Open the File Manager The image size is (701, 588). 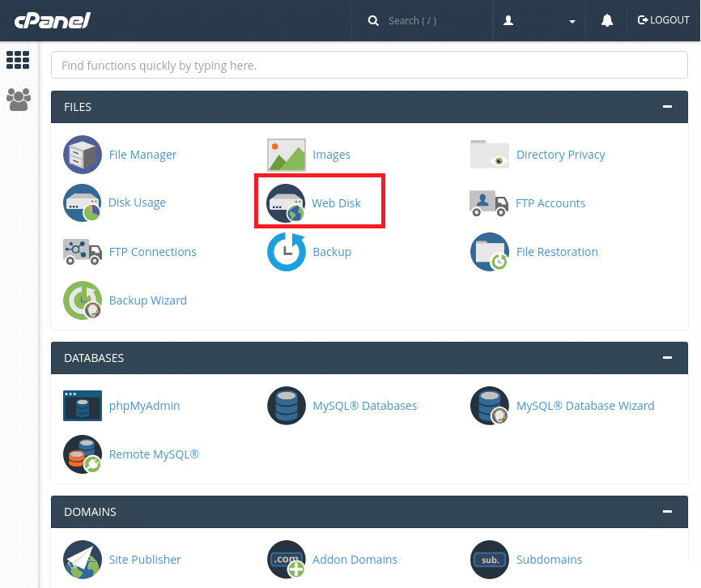[143, 155]
